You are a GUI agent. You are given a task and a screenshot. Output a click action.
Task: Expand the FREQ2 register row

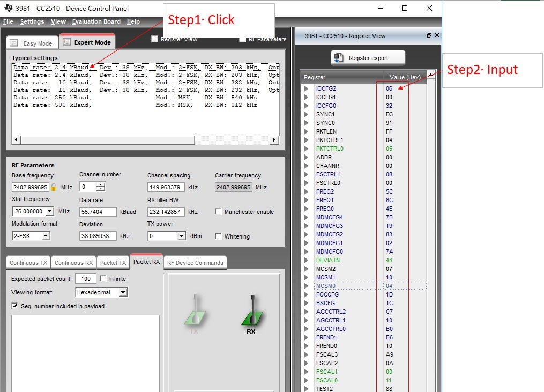pyautogui.click(x=306, y=191)
